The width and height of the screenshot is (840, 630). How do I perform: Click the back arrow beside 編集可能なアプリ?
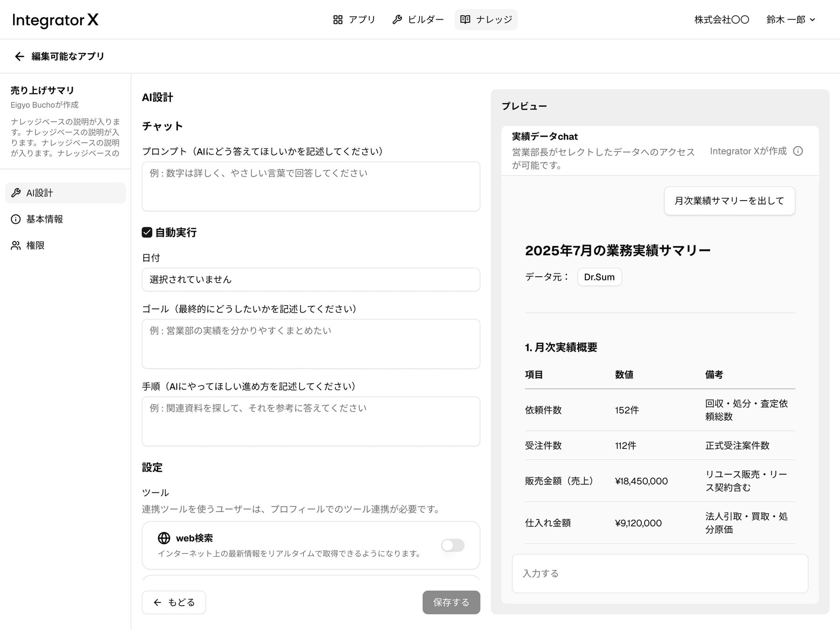pyautogui.click(x=19, y=56)
